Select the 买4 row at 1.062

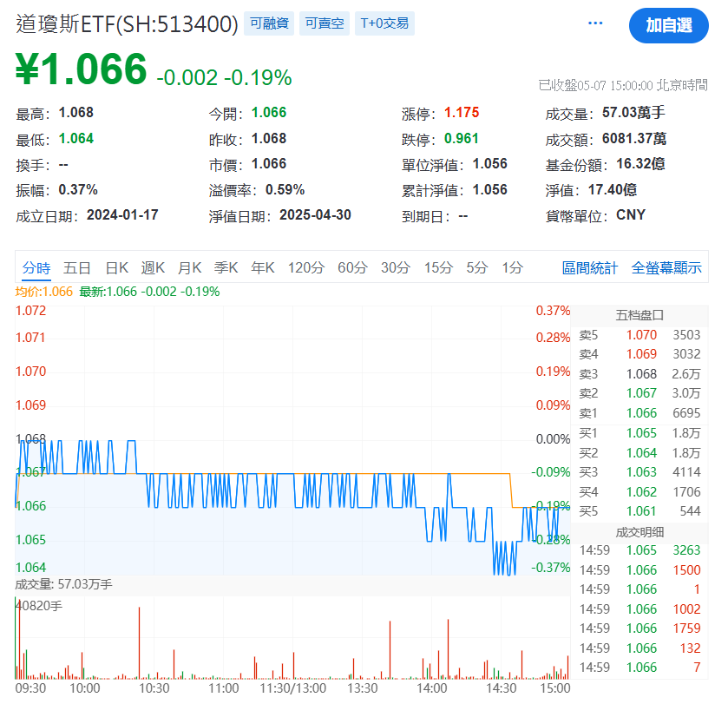point(639,492)
